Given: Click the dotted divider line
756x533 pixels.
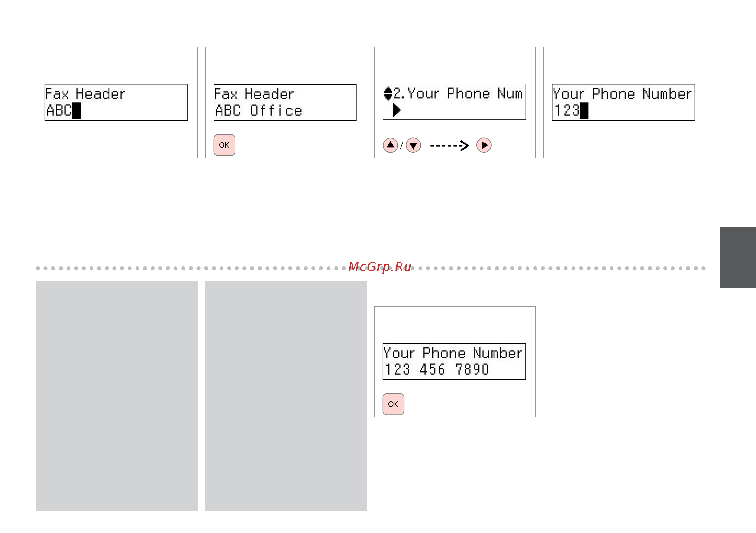Looking at the screenshot, I should coord(370,268).
